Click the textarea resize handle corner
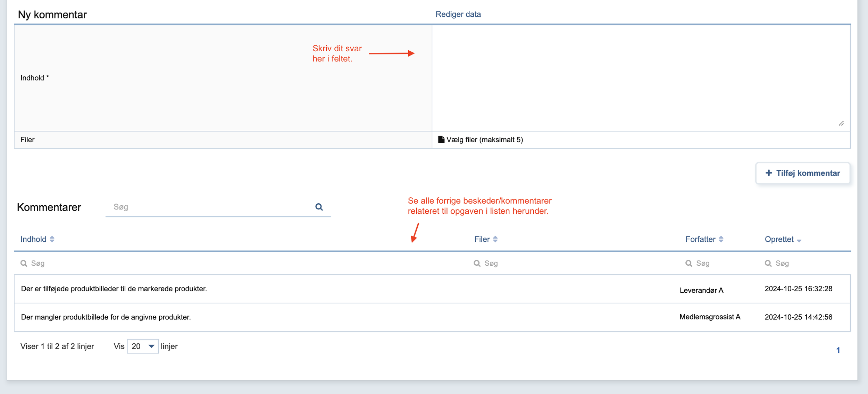 (841, 123)
